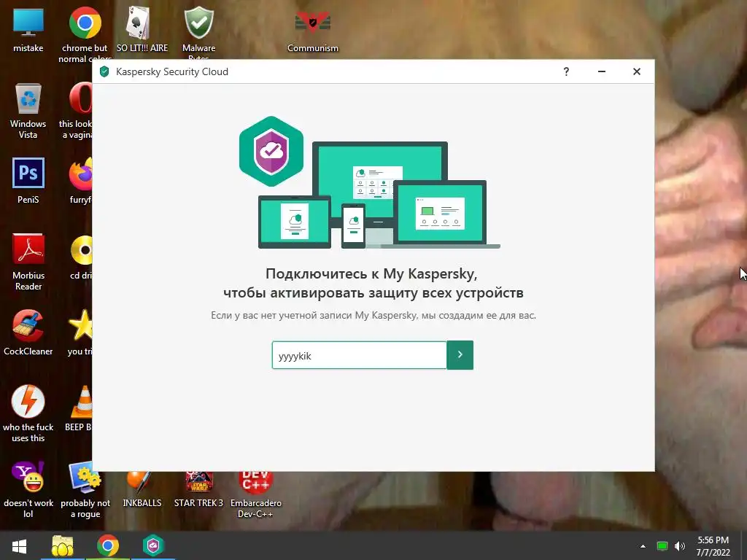Click the 'Если у вас нет учетной записи' text
Viewport: 747px width, 560px height.
373,315
